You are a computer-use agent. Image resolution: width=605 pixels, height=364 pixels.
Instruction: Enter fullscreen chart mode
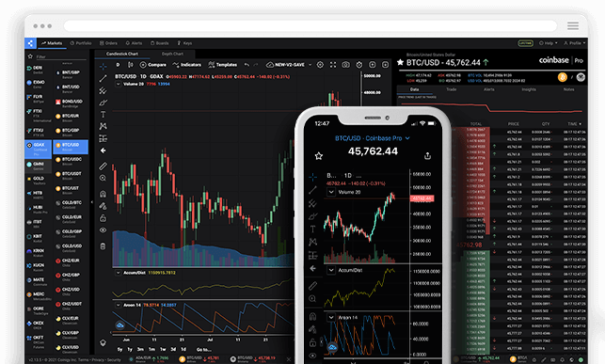(x=333, y=65)
